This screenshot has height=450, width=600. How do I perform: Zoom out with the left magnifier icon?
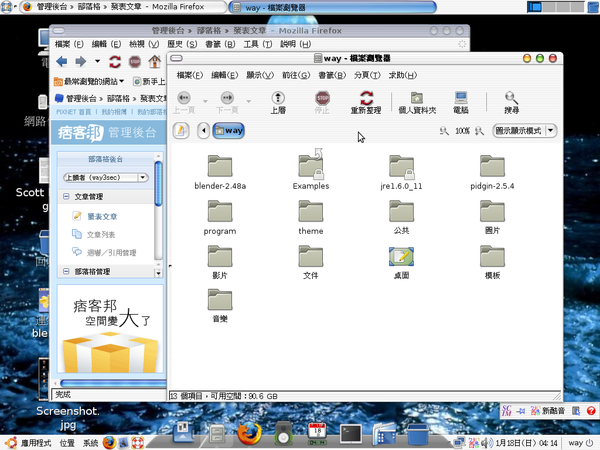[x=444, y=131]
